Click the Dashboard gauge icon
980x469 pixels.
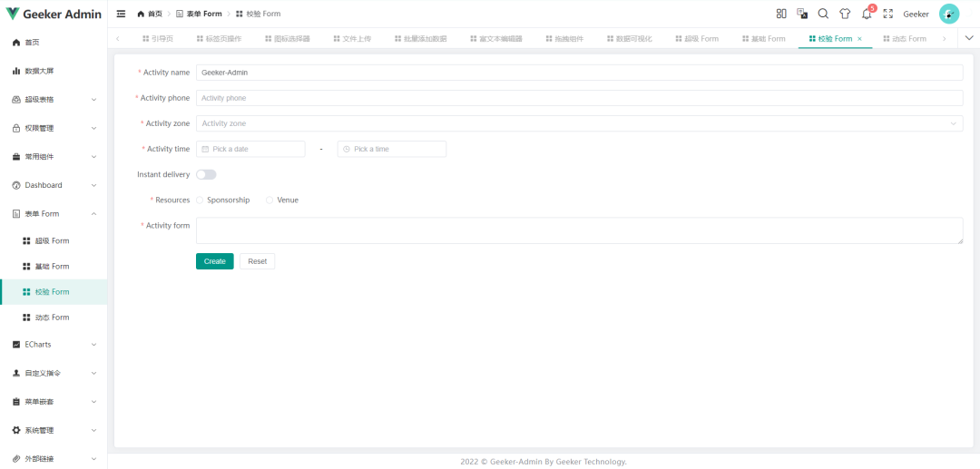pyautogui.click(x=16, y=185)
